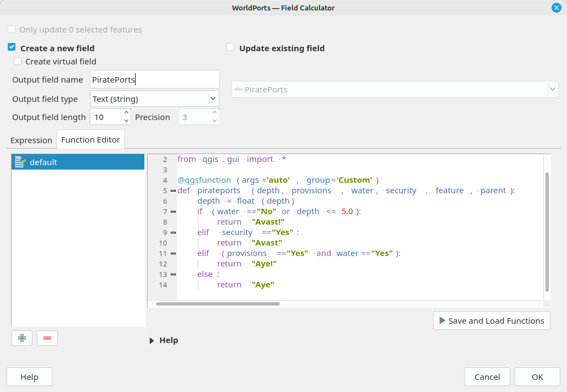Click the Output field name text box
Viewport: 567px width, 392px height.
[154, 79]
